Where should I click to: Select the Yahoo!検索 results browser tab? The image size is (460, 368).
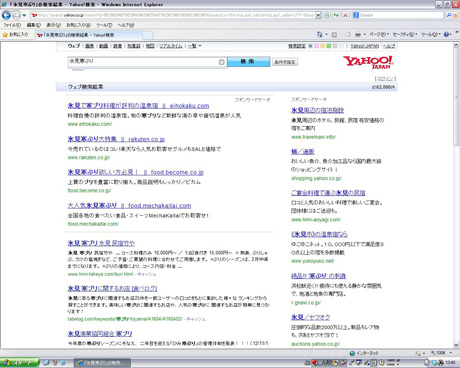pos(88,35)
